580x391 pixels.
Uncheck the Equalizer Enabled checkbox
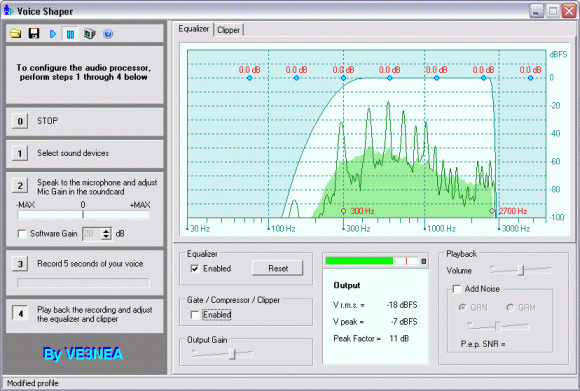[x=195, y=269]
